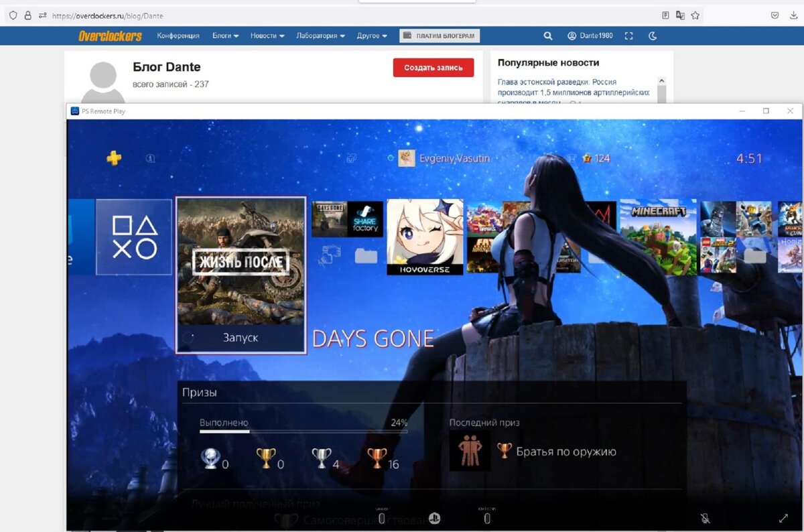Click the PS Remote Play window title icon

click(75, 111)
